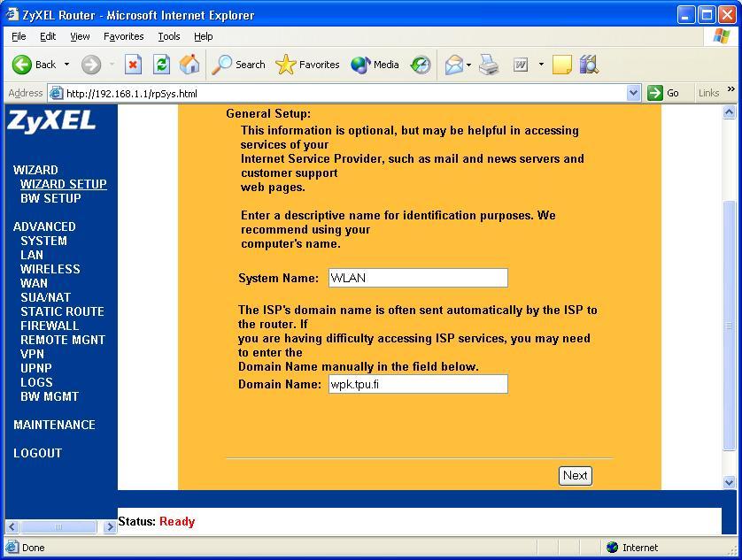The height and width of the screenshot is (560, 742).
Task: Click the ZyXEL logo
Action: (x=51, y=121)
